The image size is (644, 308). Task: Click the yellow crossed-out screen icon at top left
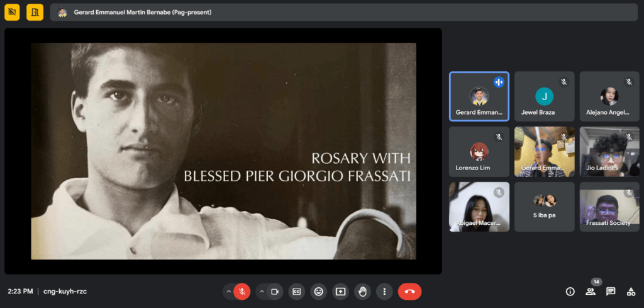pyautogui.click(x=13, y=12)
